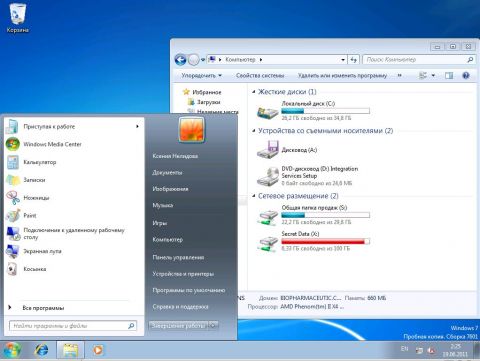The height and width of the screenshot is (361, 480).
Task: Open user folder Ксения Нелидова
Action: 175,156
